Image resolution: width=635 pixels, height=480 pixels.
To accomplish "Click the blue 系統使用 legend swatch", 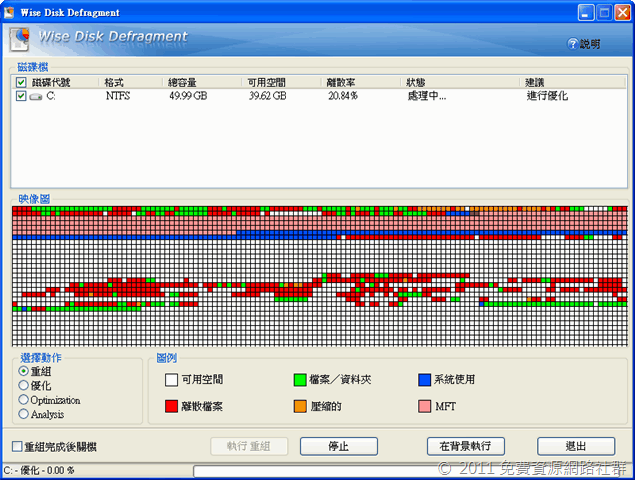I will coord(424,380).
